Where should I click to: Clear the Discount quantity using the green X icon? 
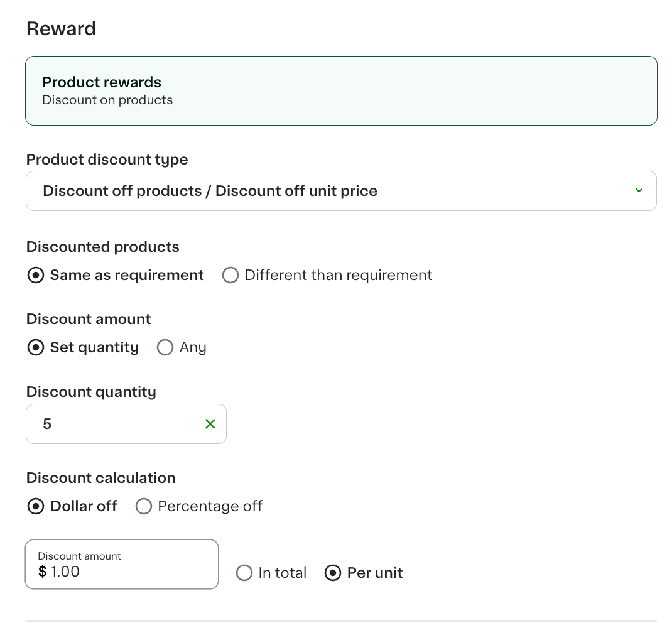pos(210,424)
